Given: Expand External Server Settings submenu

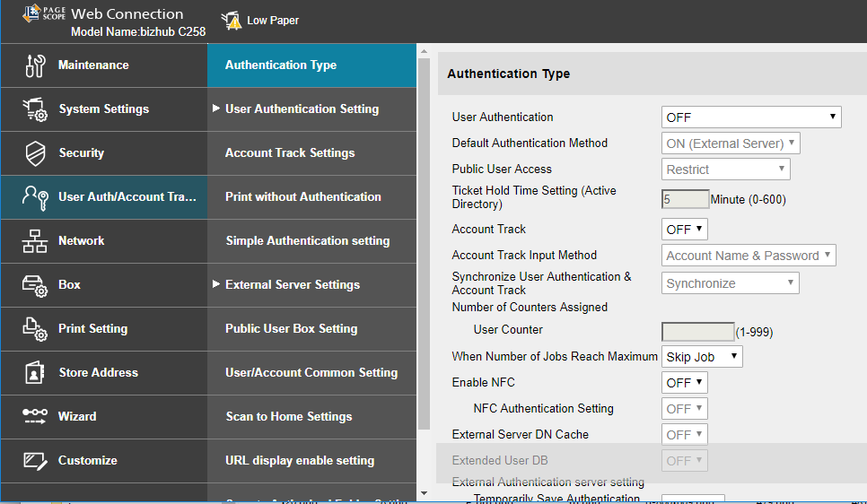Looking at the screenshot, I should (x=292, y=285).
